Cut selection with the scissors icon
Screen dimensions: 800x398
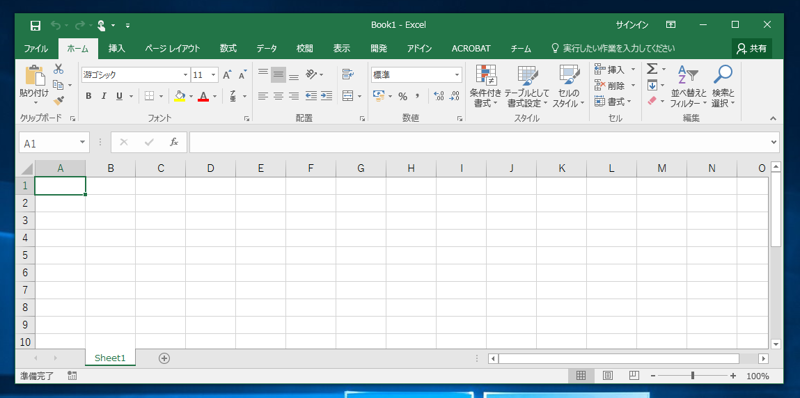[59, 69]
